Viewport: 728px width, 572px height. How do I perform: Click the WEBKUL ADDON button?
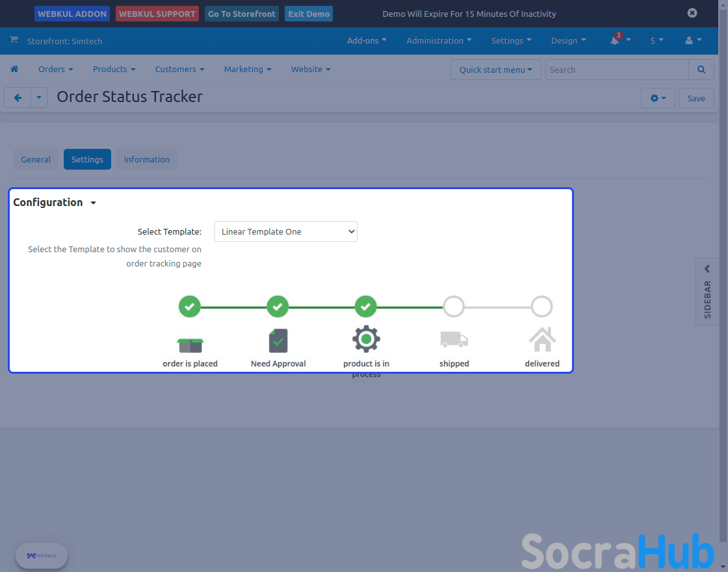point(72,14)
